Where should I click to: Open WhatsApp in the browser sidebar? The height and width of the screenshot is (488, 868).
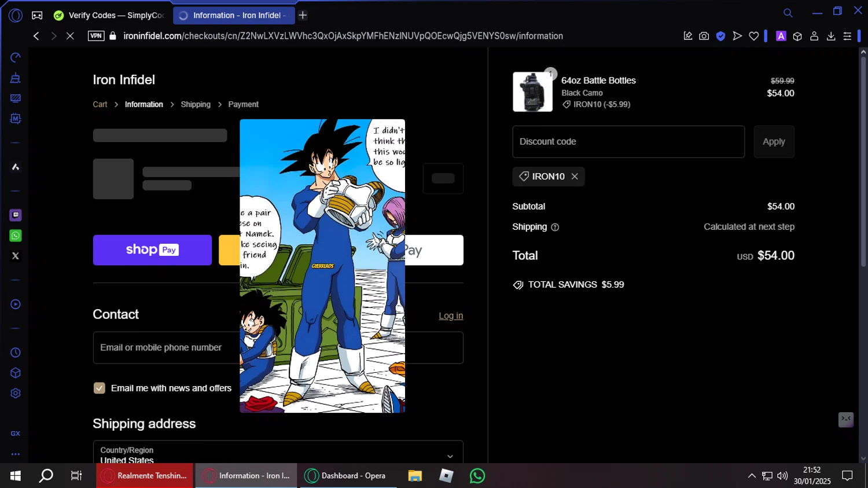coord(16,236)
